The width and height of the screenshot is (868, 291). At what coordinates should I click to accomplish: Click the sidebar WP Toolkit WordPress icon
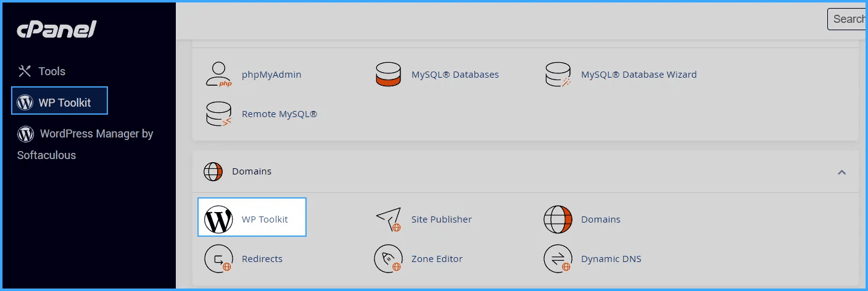click(x=25, y=102)
